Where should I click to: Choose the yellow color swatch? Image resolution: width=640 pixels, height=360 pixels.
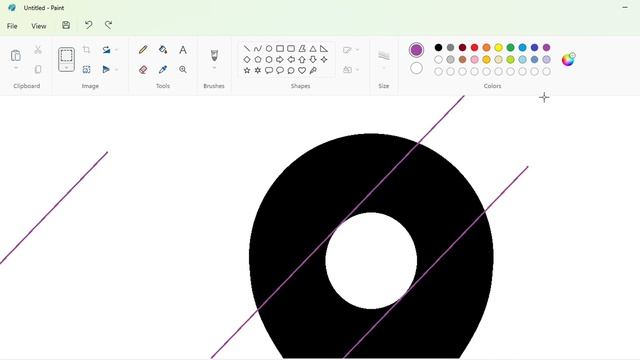coord(498,48)
